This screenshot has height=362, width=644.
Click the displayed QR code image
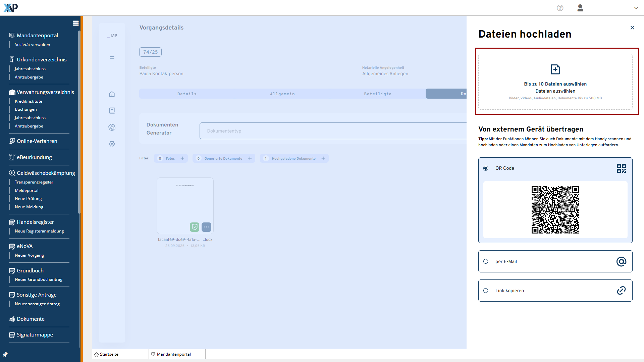point(555,210)
